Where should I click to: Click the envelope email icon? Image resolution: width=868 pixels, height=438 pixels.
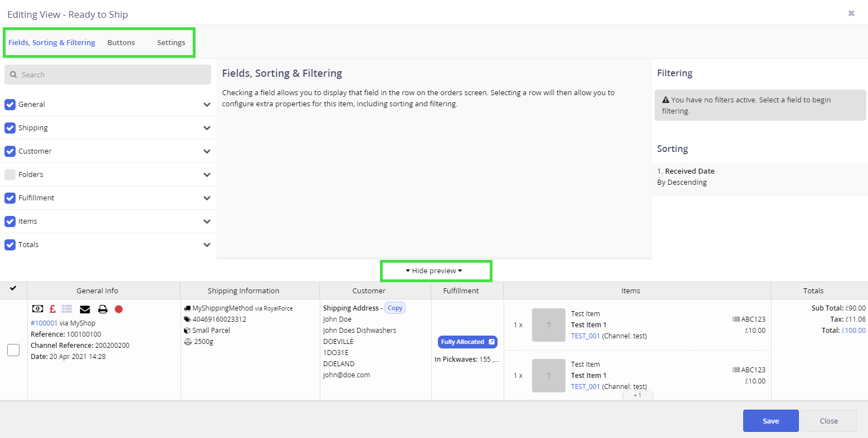tap(85, 309)
